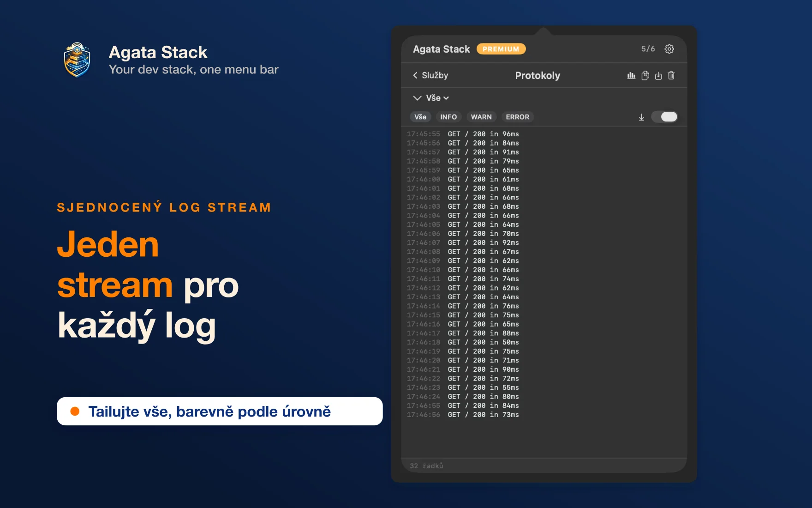Select log line 17:46:11 GET / 200 in 74ms
The height and width of the screenshot is (508, 812).
pyautogui.click(x=463, y=279)
